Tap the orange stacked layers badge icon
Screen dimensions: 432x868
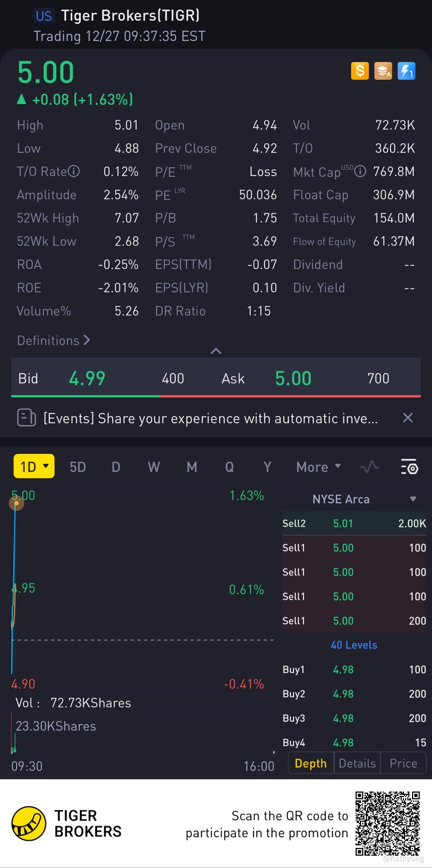click(x=383, y=71)
